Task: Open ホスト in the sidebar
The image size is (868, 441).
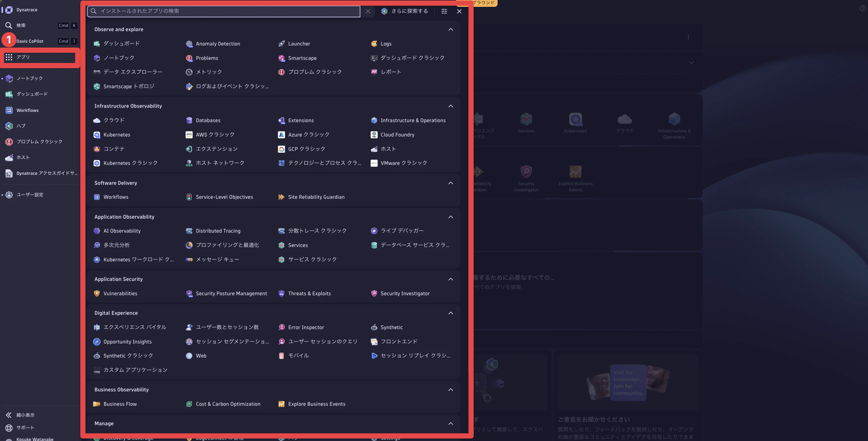Action: click(x=40, y=158)
